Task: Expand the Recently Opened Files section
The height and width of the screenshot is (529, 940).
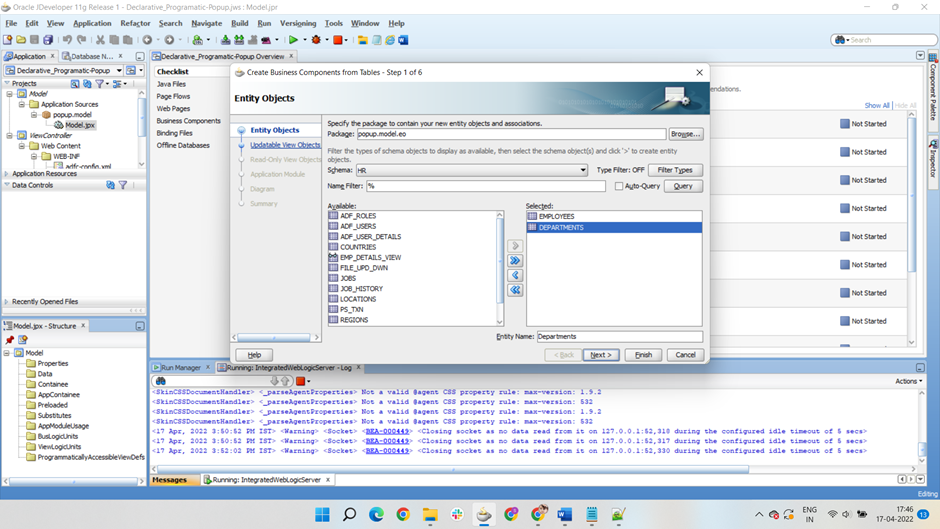Action: point(7,302)
